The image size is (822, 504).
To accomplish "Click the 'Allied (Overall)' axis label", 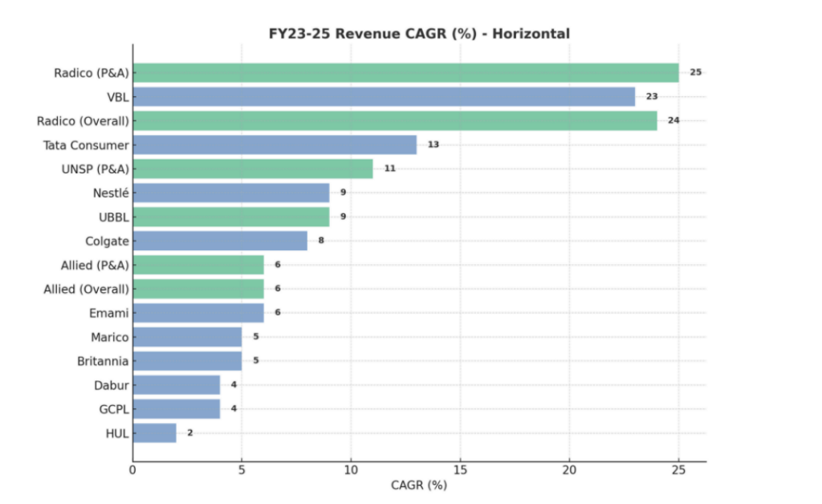I will tap(86, 289).
